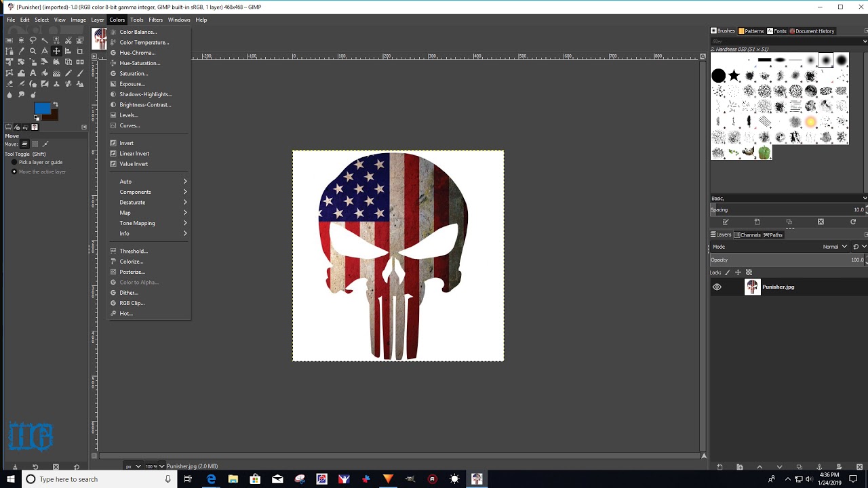Click the blue foreground color swatch

tap(41, 108)
